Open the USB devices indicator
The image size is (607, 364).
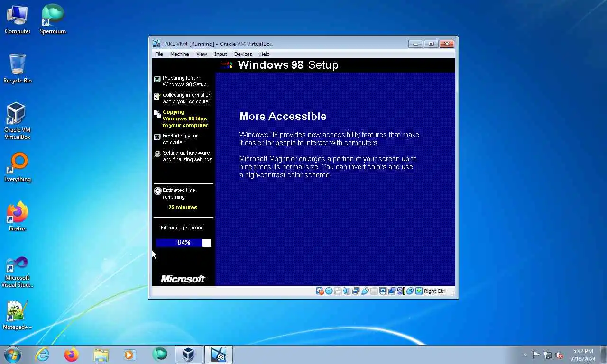(365, 291)
